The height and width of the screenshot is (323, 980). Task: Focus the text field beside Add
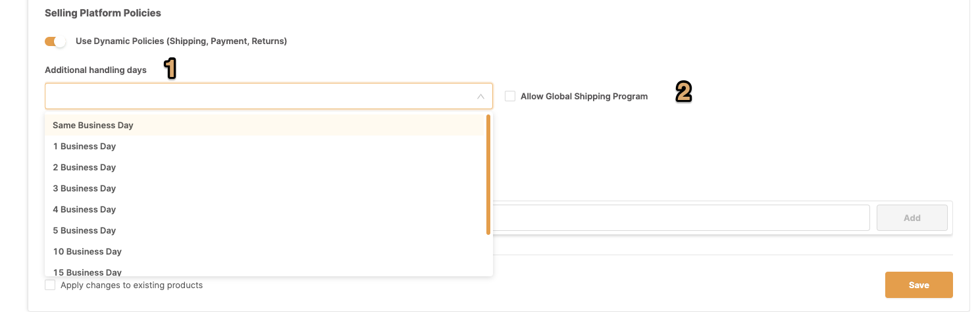681,218
